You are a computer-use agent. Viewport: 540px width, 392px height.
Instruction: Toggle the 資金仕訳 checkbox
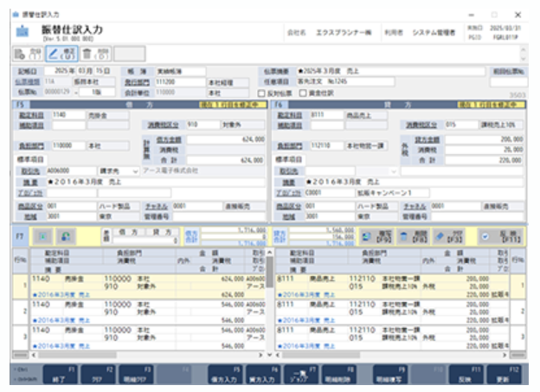pyautogui.click(x=303, y=93)
